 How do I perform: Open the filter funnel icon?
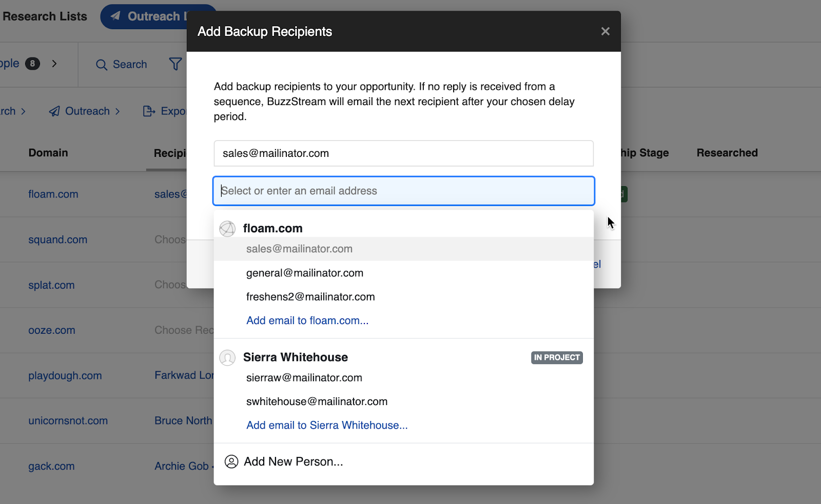pos(175,64)
